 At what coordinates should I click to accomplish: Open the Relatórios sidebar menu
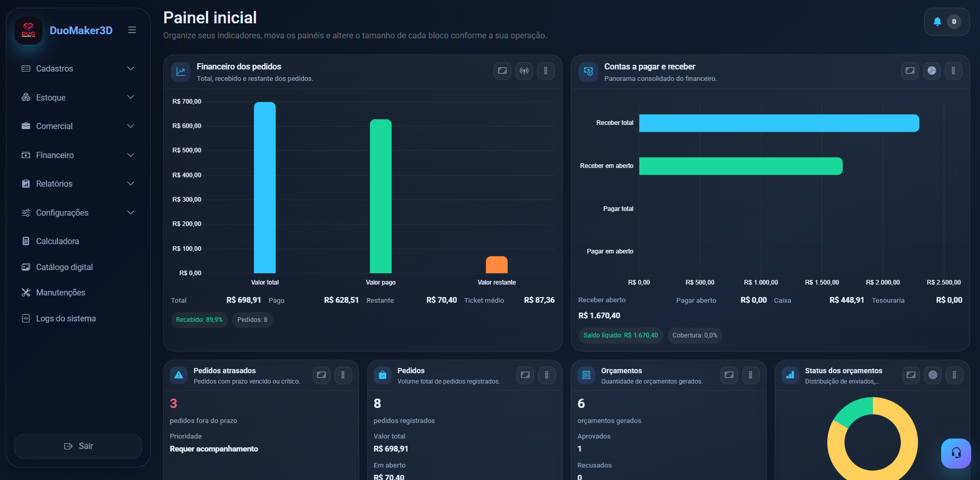pyautogui.click(x=78, y=183)
